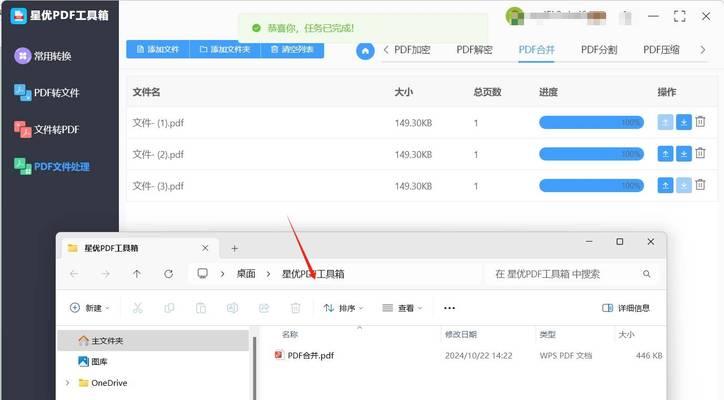
Task: Click the 添加文件 button
Action: pyautogui.click(x=158, y=49)
